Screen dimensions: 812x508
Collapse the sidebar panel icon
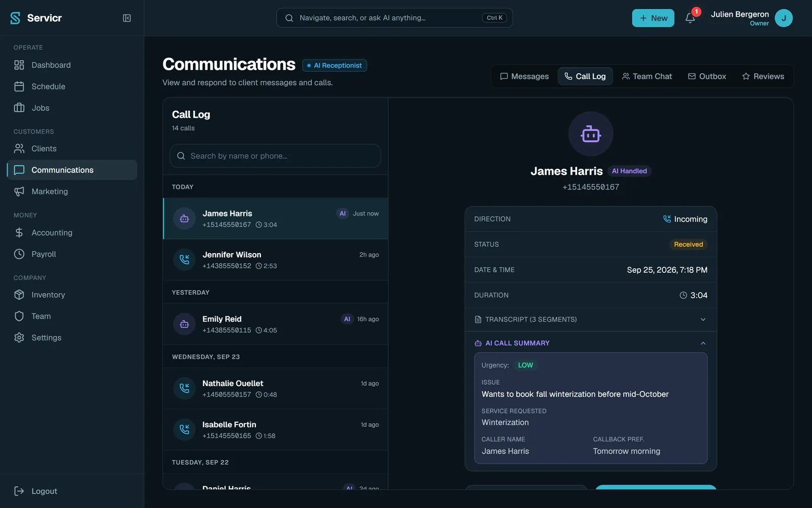[127, 18]
